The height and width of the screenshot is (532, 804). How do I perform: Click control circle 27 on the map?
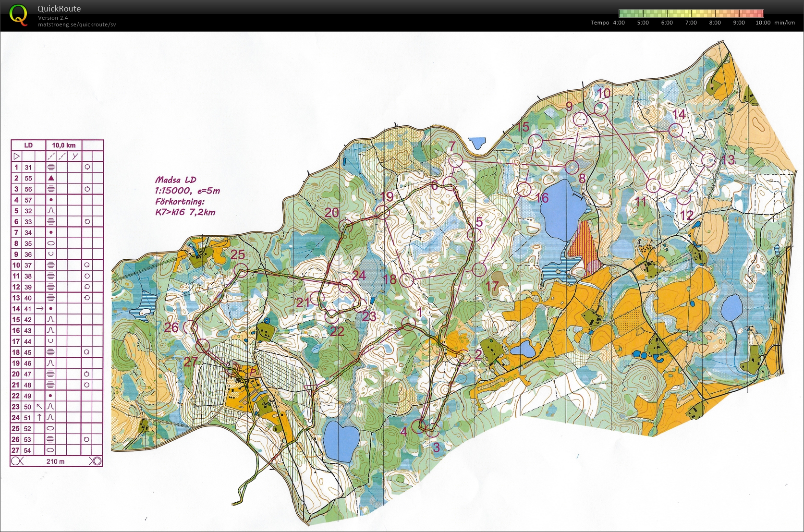(x=203, y=345)
